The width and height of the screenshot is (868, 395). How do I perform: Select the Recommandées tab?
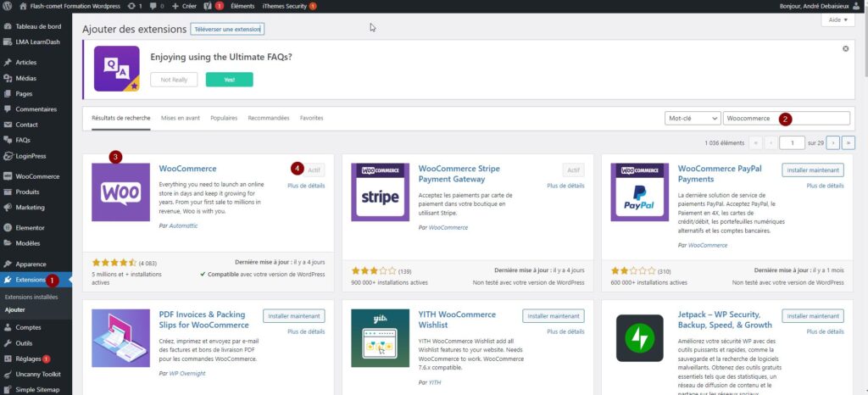(x=269, y=118)
